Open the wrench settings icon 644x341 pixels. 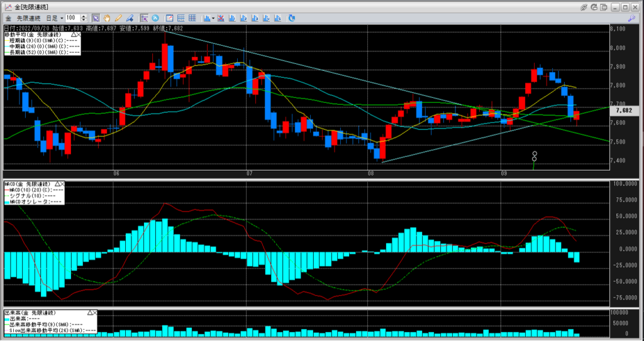[x=631, y=18]
